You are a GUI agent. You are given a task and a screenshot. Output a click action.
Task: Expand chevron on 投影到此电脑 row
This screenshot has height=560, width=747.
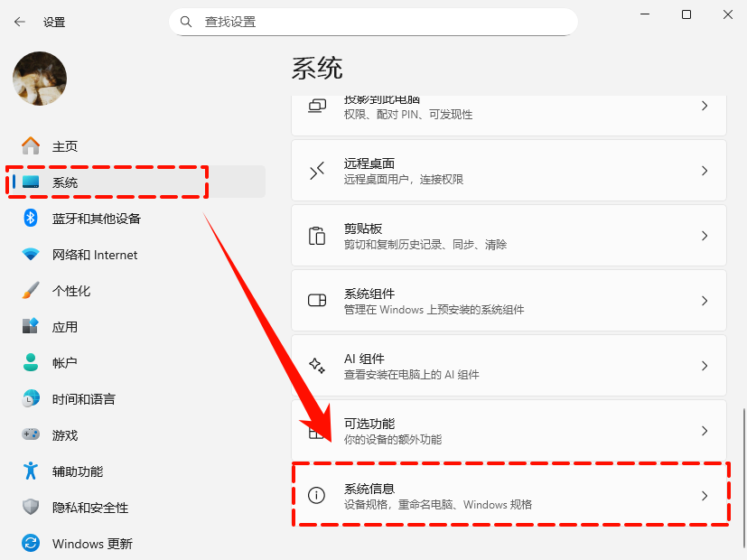[x=705, y=106]
